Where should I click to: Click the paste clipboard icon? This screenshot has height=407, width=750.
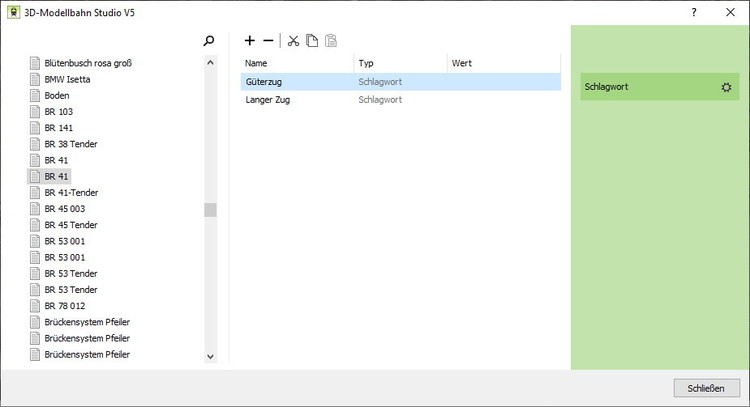[x=331, y=41]
